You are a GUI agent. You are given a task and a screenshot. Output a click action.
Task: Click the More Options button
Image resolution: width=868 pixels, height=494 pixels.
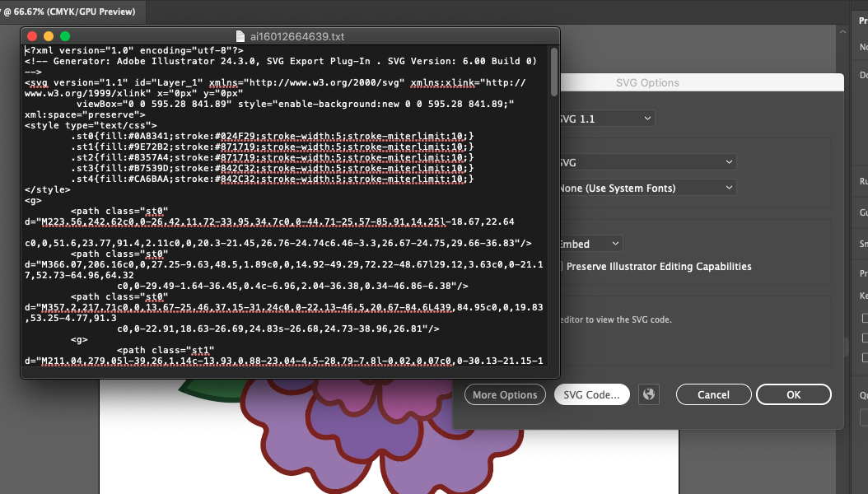(505, 394)
